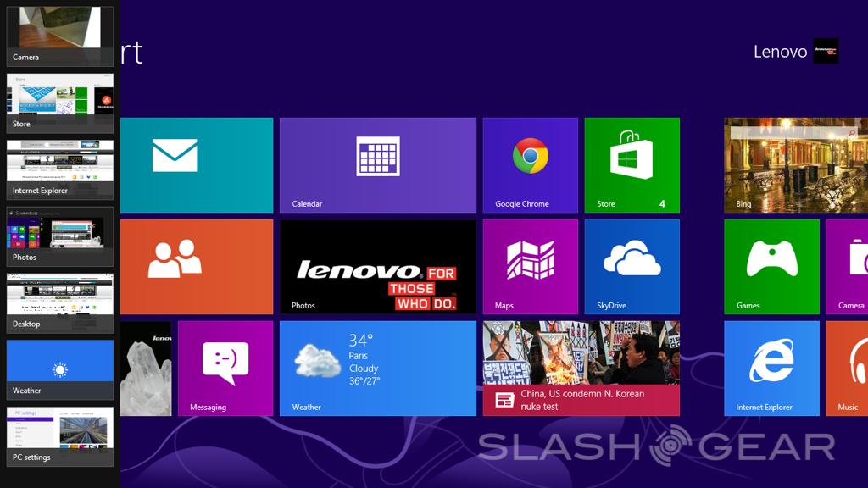Open the Lenovo Photos tile
Screen dimensions: 868x488
pos(377,266)
